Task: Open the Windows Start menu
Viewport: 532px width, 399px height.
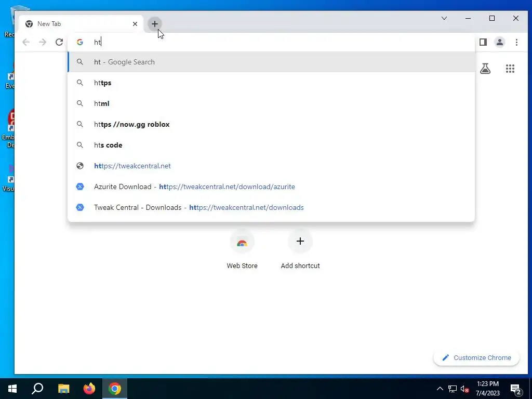Action: pyautogui.click(x=12, y=389)
